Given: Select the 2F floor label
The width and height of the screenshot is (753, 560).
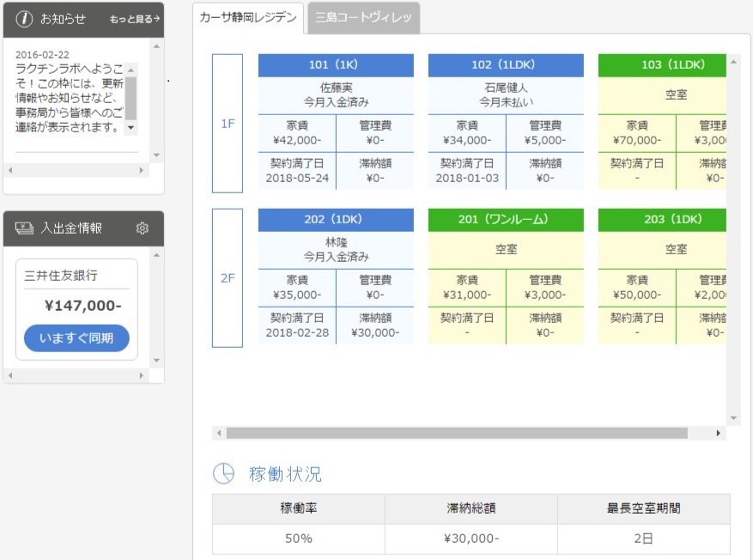Looking at the screenshot, I should tap(228, 278).
